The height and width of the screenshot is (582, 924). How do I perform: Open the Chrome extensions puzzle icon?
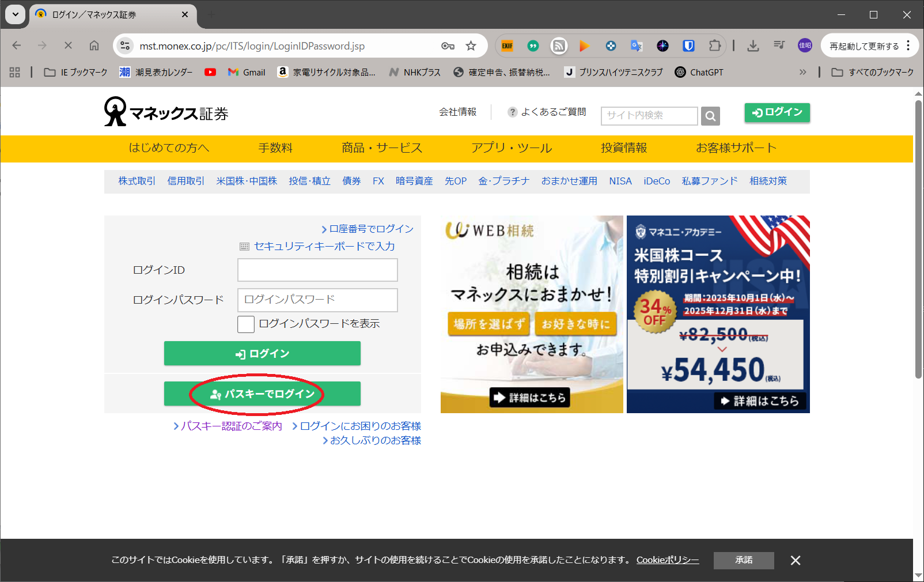coord(714,46)
